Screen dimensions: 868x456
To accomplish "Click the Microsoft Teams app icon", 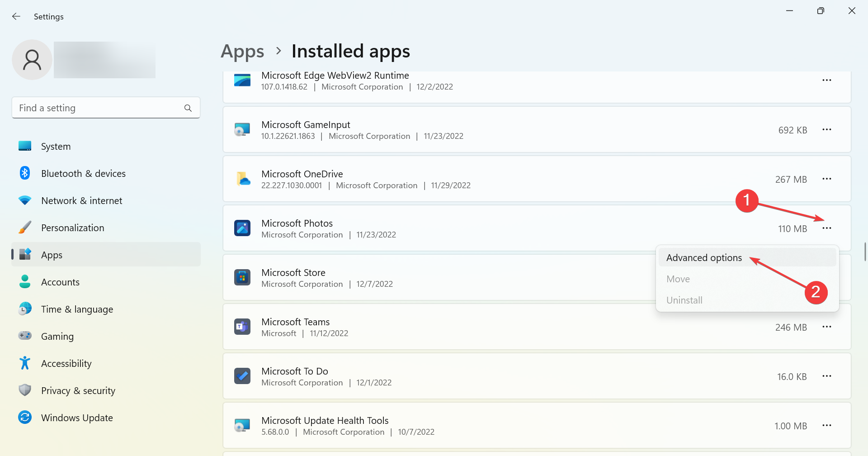I will (242, 327).
